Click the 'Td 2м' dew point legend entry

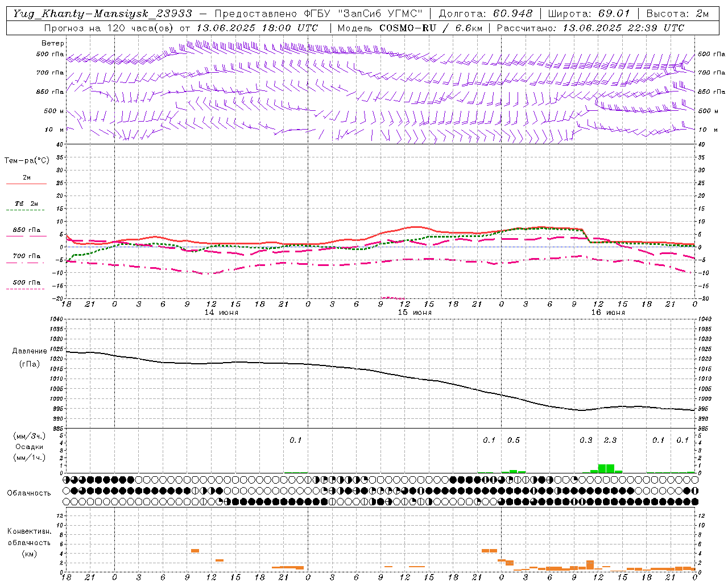click(x=26, y=203)
